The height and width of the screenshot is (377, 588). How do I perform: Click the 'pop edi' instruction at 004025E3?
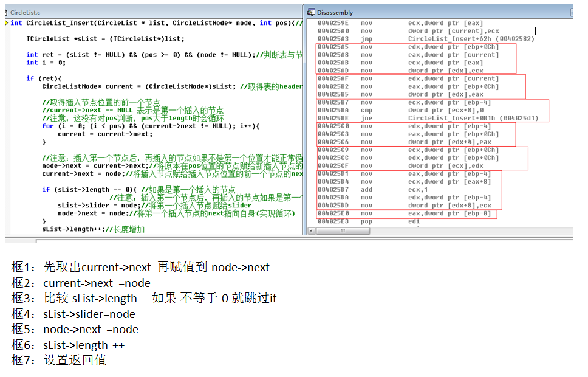pos(391,221)
